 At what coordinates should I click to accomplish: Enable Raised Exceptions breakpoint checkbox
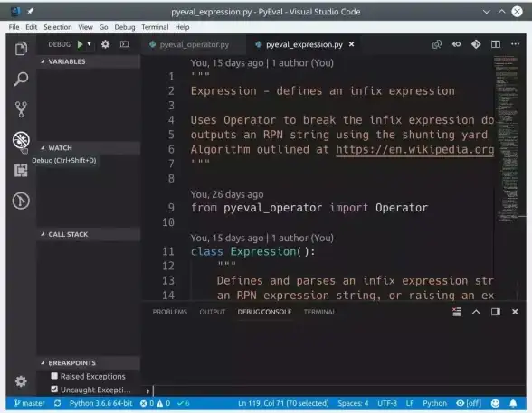[x=54, y=376]
